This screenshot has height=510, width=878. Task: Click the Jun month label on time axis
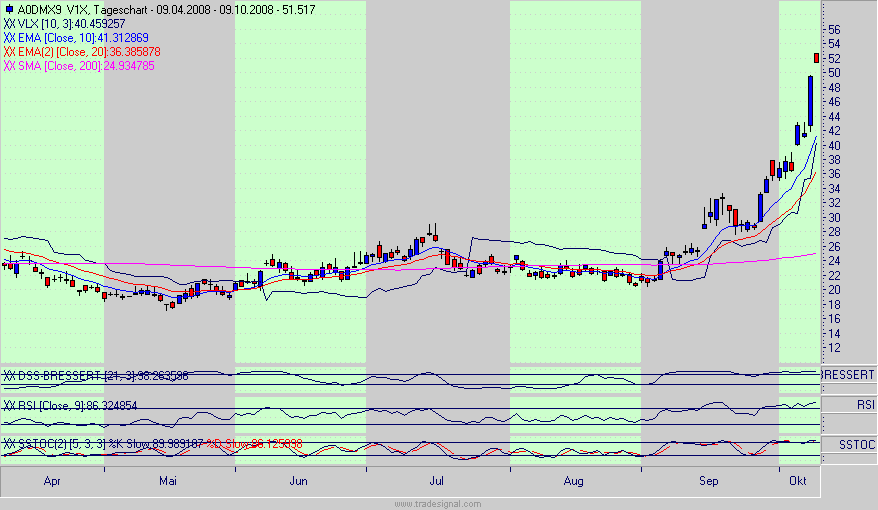point(298,481)
